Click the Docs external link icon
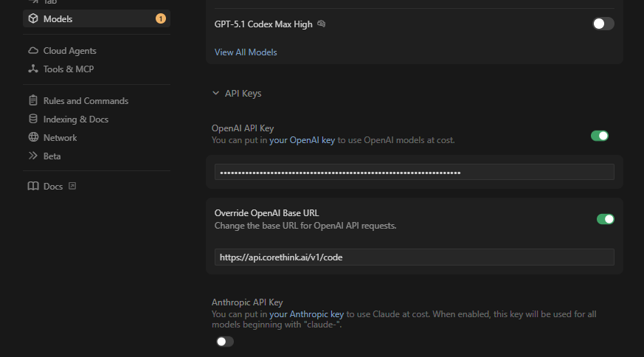The image size is (644, 357). [72, 186]
